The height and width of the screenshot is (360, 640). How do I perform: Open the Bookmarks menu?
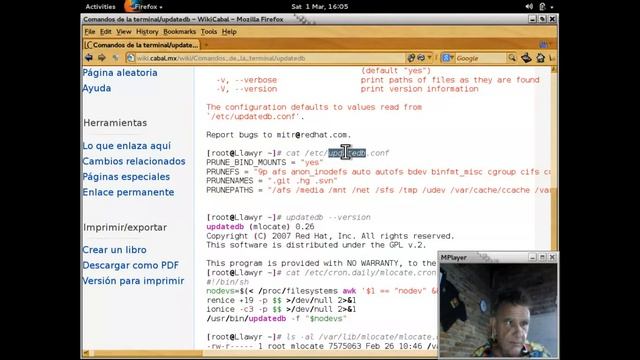tap(179, 31)
